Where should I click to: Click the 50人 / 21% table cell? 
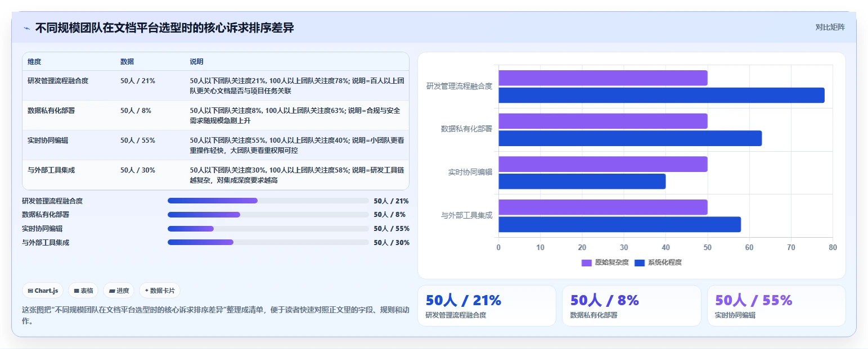pyautogui.click(x=138, y=80)
